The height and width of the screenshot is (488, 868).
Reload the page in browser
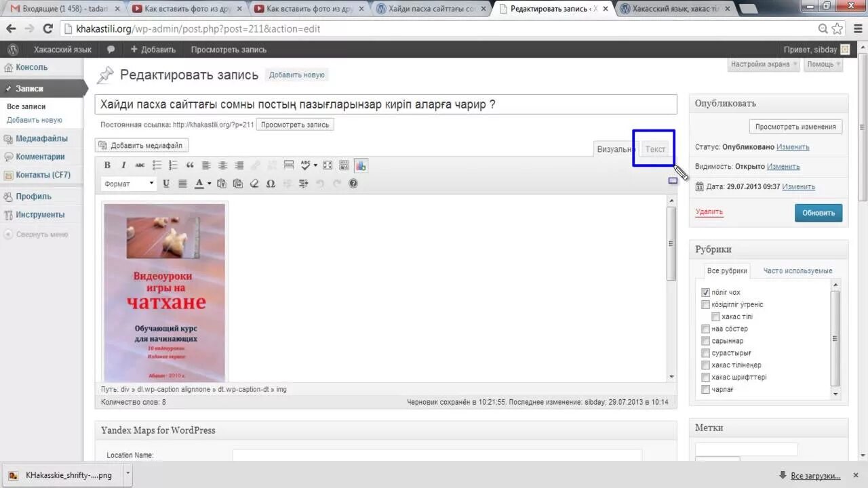[47, 28]
